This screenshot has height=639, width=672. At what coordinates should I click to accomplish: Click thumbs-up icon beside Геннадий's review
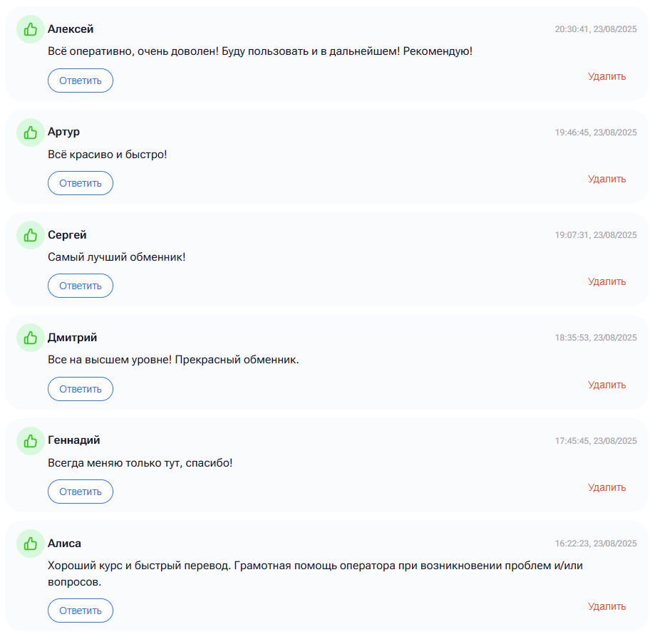(x=31, y=441)
